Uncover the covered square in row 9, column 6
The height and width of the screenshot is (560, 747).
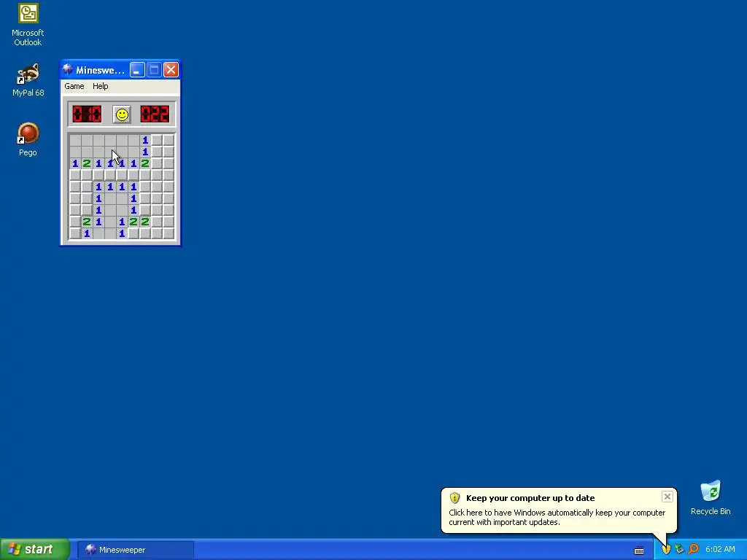[x=133, y=233]
